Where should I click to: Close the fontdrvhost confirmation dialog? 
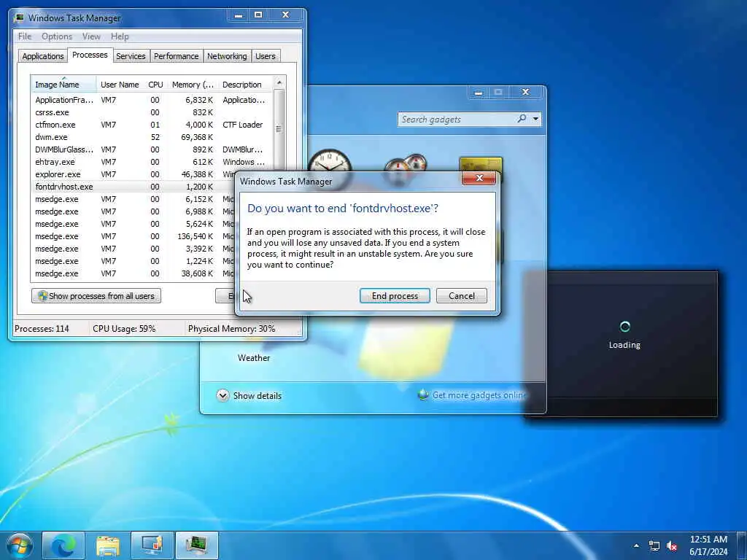pos(479,178)
